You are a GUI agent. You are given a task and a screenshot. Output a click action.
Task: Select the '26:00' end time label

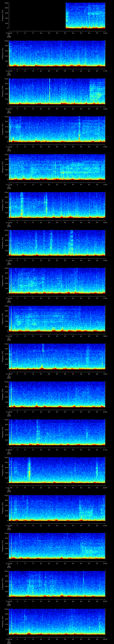(105, 639)
